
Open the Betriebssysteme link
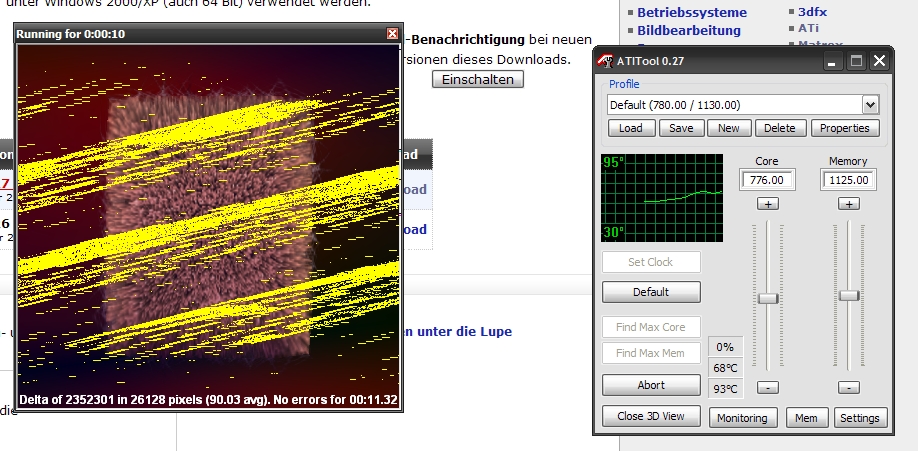click(x=692, y=12)
